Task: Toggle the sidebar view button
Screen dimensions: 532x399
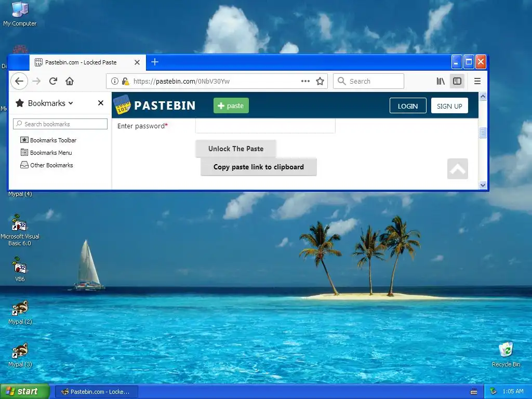Action: point(457,81)
